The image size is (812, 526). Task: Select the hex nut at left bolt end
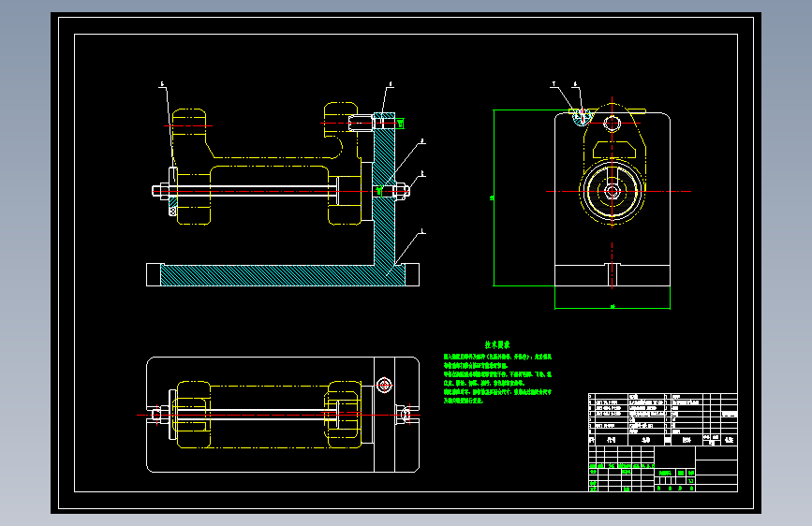pyautogui.click(x=164, y=191)
